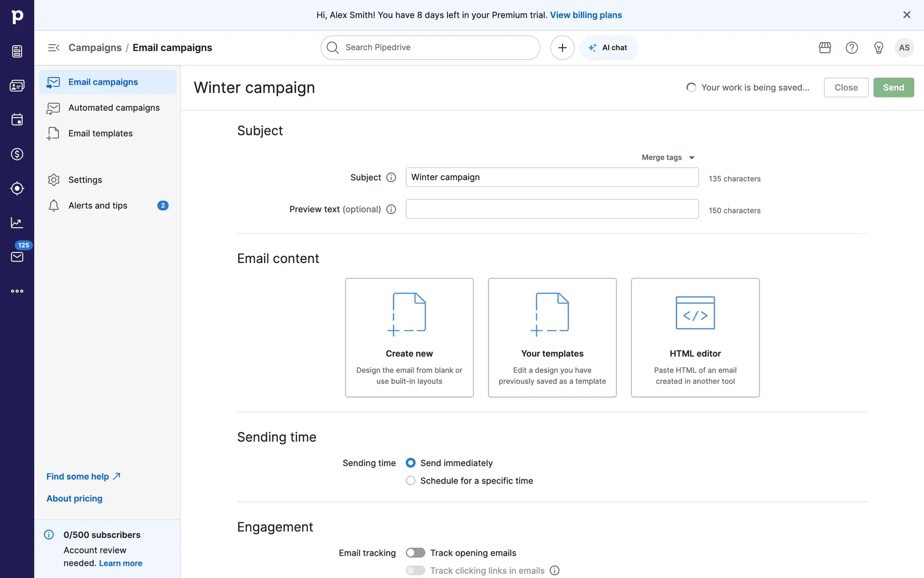Open Email templates section
The height and width of the screenshot is (578, 924).
100,133
